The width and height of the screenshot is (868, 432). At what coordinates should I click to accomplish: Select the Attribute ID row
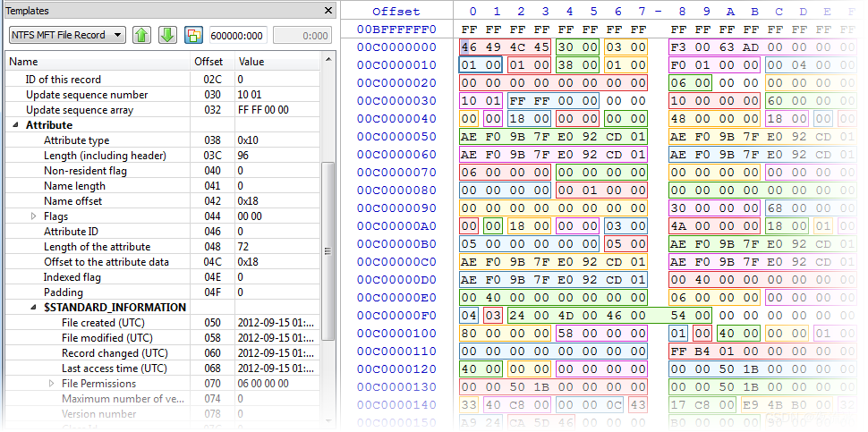point(163,232)
